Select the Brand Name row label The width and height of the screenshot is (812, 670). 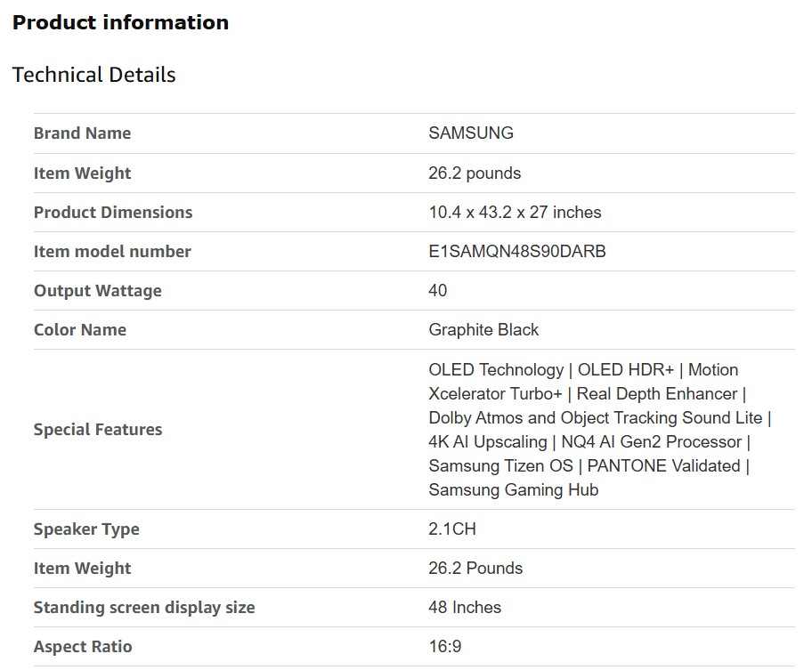[x=82, y=133]
